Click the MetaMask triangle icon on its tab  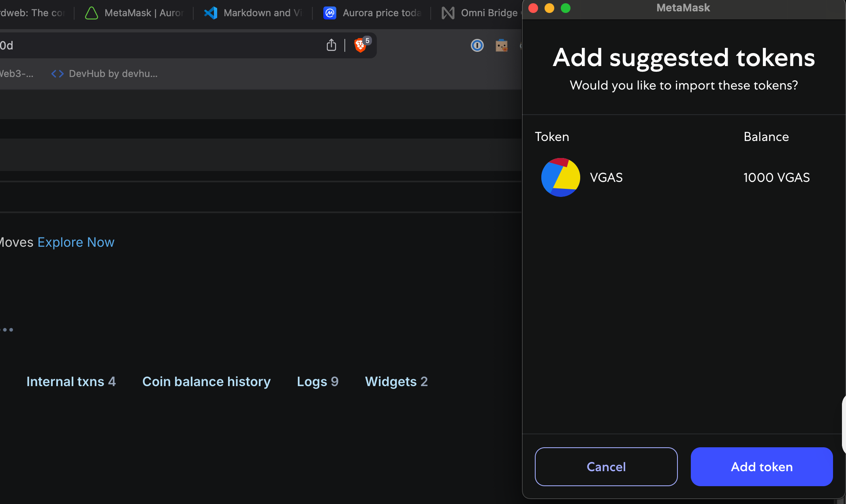[91, 13]
